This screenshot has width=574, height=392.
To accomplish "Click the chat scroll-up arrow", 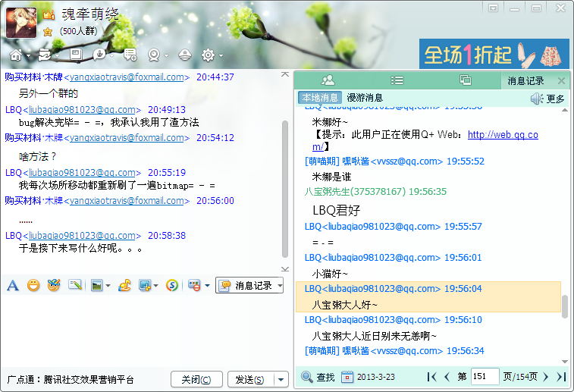I will point(285,74).
